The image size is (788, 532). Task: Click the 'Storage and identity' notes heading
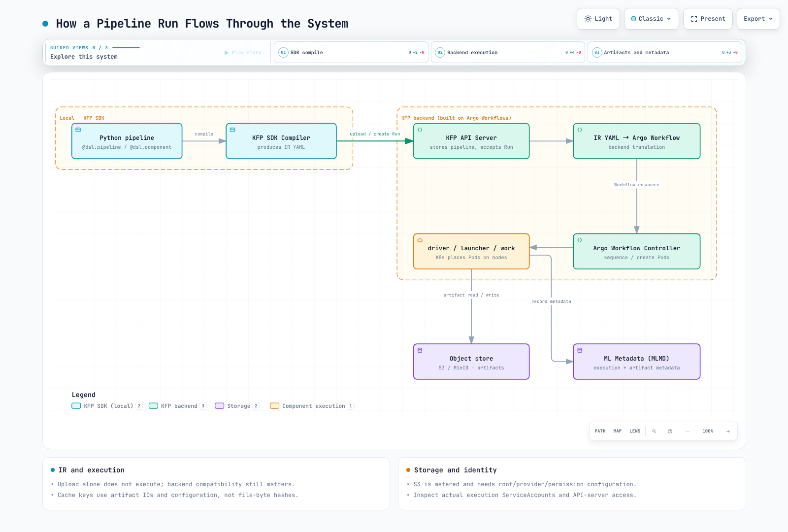click(x=455, y=470)
